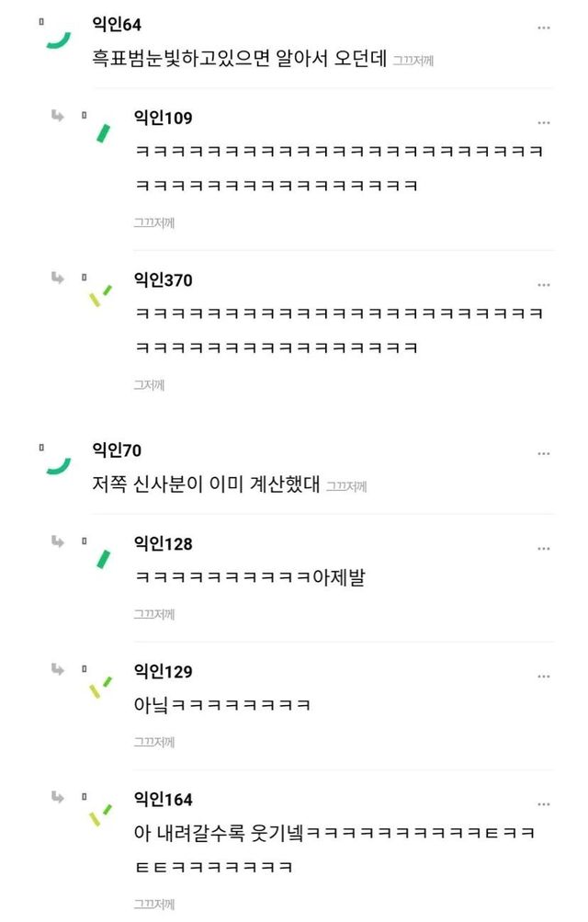Click the timestamp under 익인128's reply

coord(153,613)
